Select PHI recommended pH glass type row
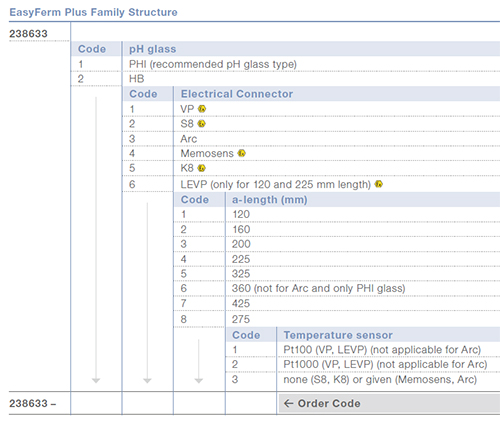Viewport: 500px width, 421px height. pos(285,64)
